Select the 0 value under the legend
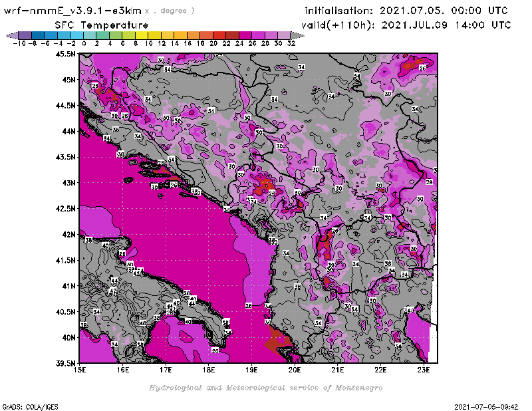This screenshot has width=532, height=411. coord(84,43)
